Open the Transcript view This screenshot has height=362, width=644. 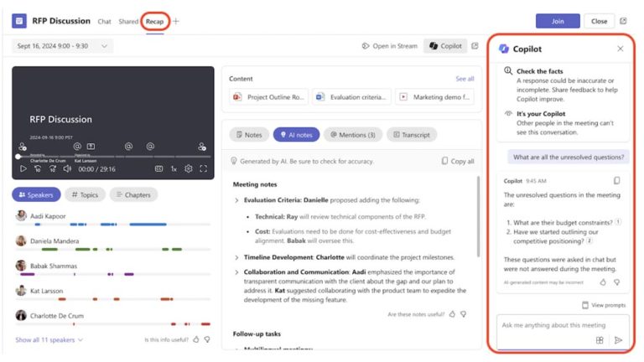pos(412,135)
